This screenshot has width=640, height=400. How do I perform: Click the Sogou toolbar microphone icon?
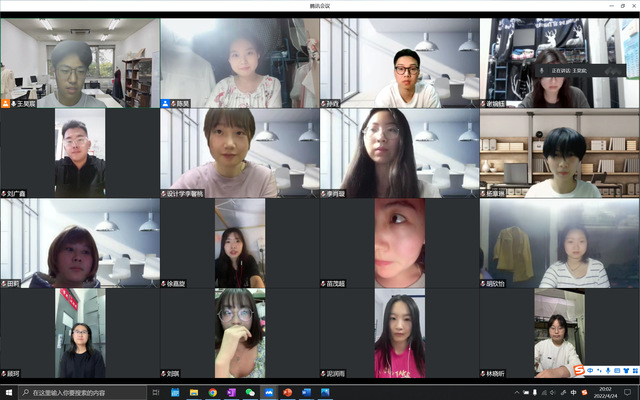pyautogui.click(x=606, y=372)
